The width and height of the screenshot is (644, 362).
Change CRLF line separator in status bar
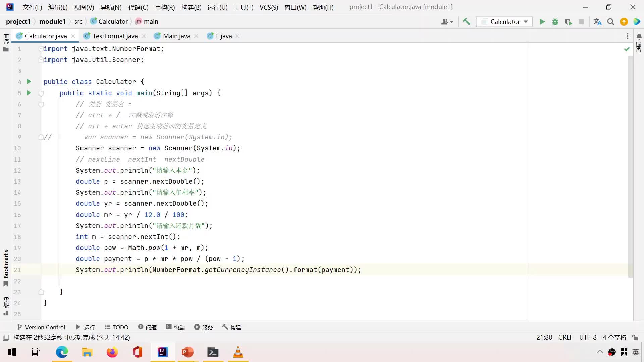tap(566, 337)
